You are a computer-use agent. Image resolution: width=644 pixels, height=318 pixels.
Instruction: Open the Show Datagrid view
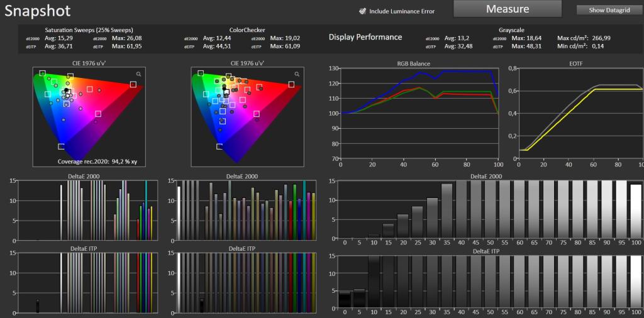(x=610, y=10)
